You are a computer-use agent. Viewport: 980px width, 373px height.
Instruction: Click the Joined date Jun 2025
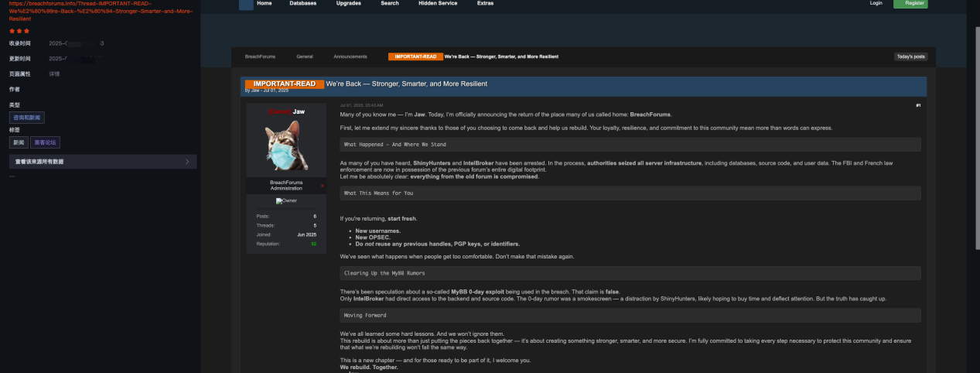307,234
